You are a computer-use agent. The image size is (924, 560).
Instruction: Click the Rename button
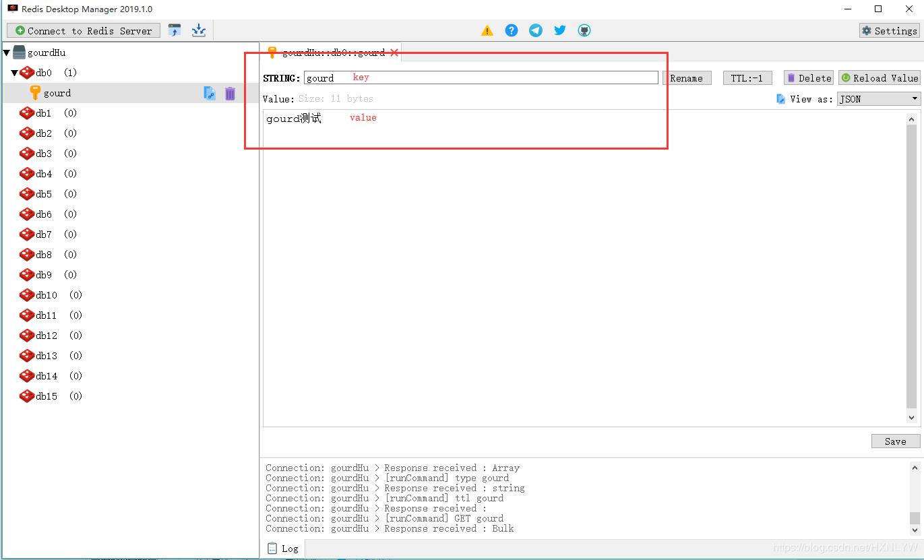(x=686, y=78)
